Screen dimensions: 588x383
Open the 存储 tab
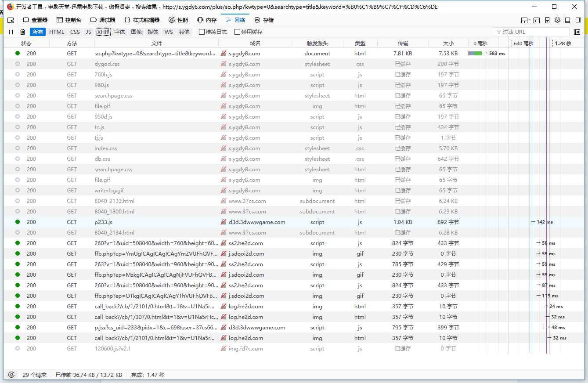tap(264, 20)
